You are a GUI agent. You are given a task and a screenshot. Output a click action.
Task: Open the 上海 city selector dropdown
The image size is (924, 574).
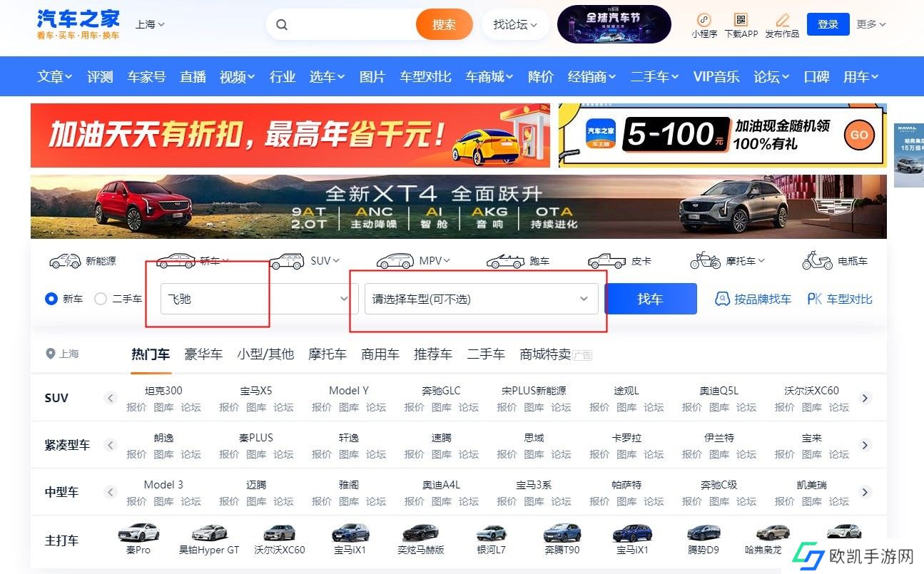150,24
